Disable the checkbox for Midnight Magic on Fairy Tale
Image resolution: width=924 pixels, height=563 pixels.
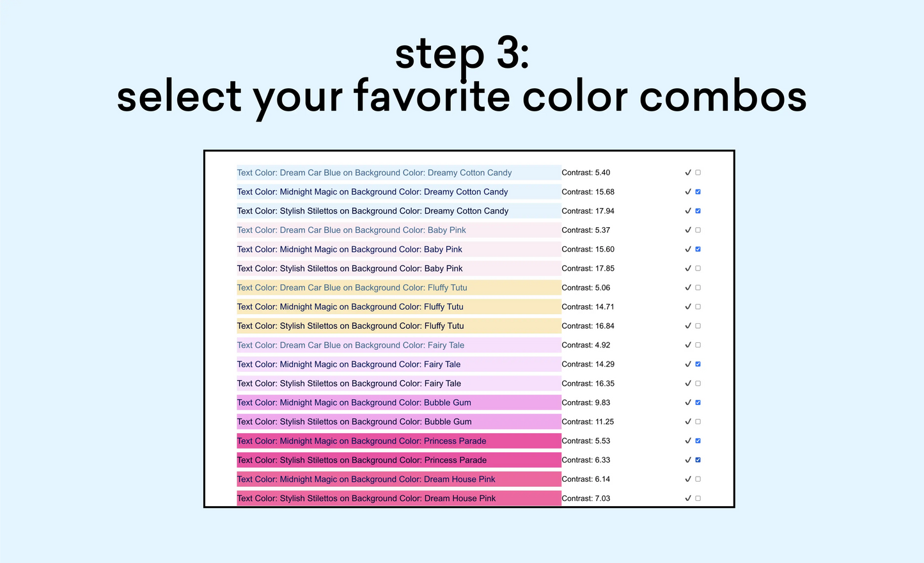coord(698,364)
